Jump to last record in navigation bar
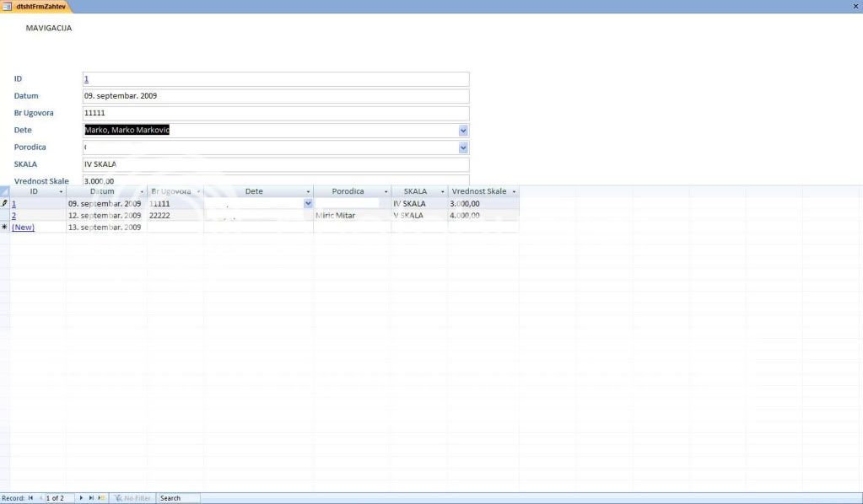This screenshot has height=504, width=863. 91,498
